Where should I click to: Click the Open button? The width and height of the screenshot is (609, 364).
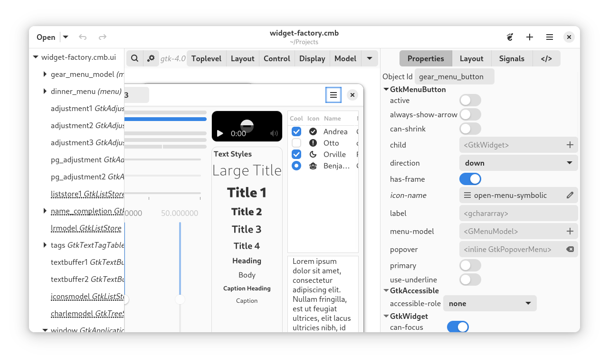(x=46, y=37)
